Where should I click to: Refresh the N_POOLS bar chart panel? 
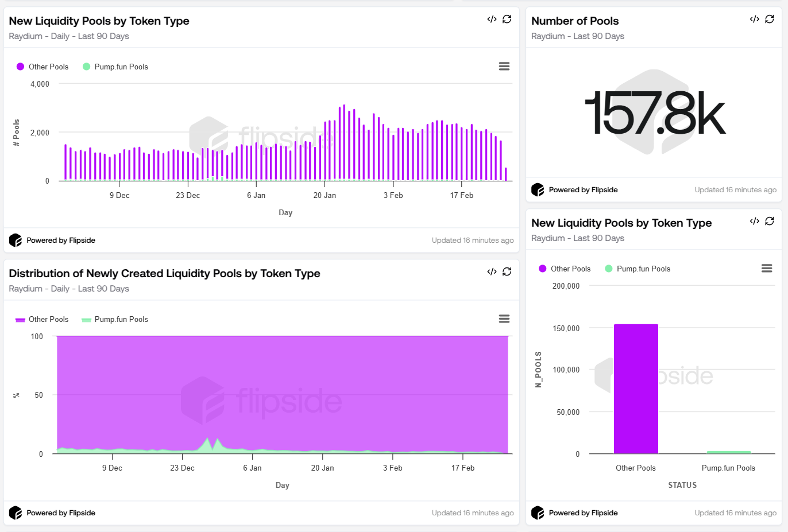[770, 221]
